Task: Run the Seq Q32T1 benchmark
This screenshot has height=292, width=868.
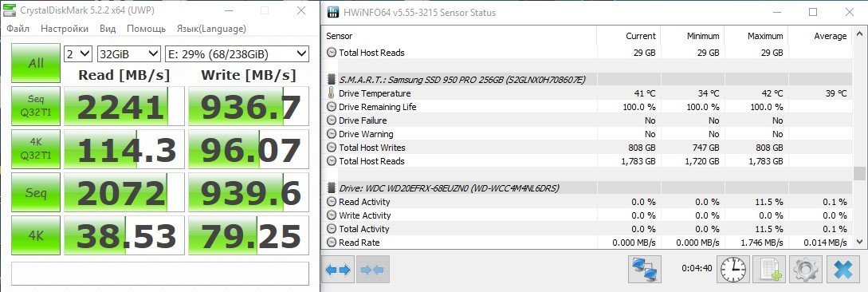Action: [x=36, y=105]
